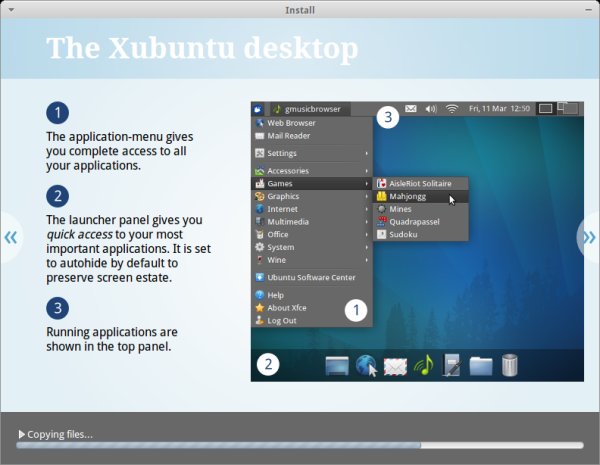Expand the Office submenu arrow

click(367, 235)
